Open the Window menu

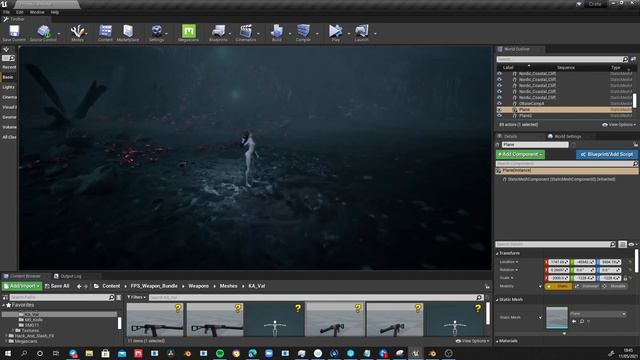37,12
